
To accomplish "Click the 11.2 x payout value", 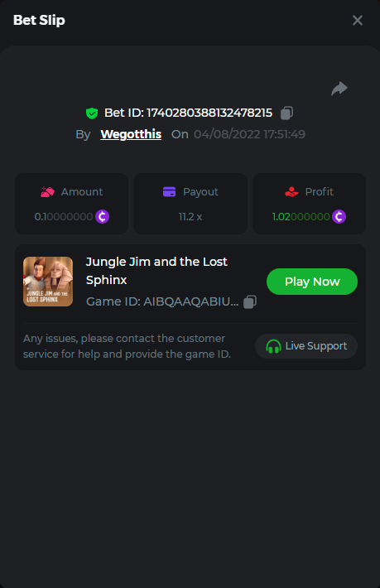I will 190,217.
